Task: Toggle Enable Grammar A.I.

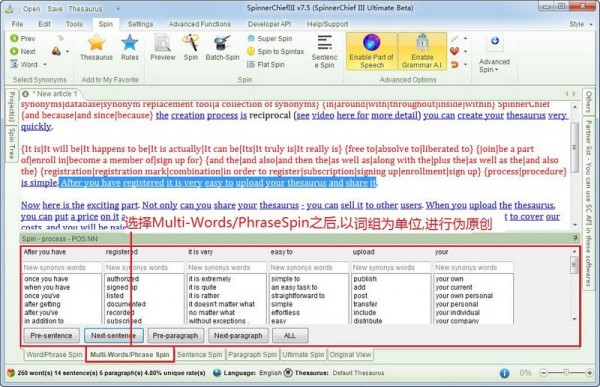Action: tap(422, 51)
